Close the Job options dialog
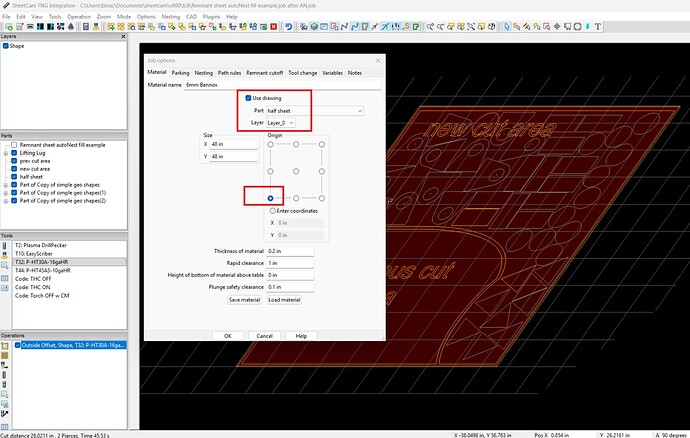Image resolution: width=690 pixels, height=438 pixels. pyautogui.click(x=379, y=61)
